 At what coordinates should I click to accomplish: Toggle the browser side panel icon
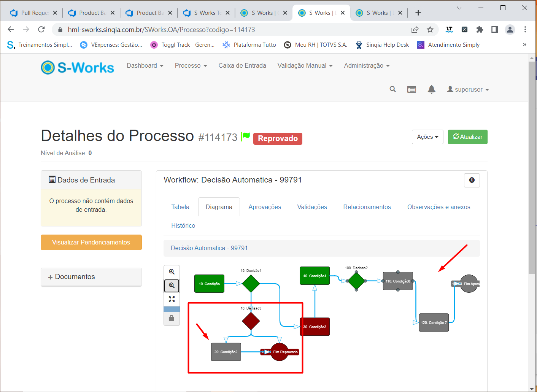pos(495,30)
